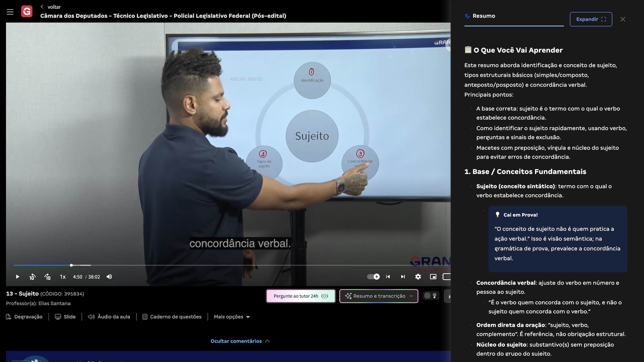644x362 pixels.
Task: Skip to the next lesson track
Action: tap(403, 277)
